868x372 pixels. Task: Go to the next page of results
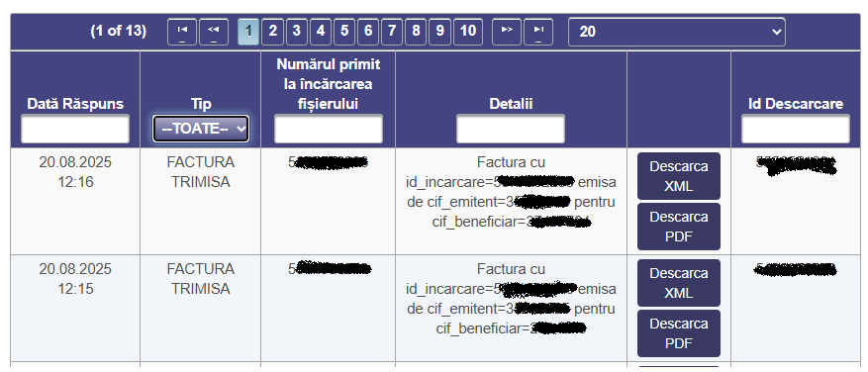pyautogui.click(x=507, y=32)
